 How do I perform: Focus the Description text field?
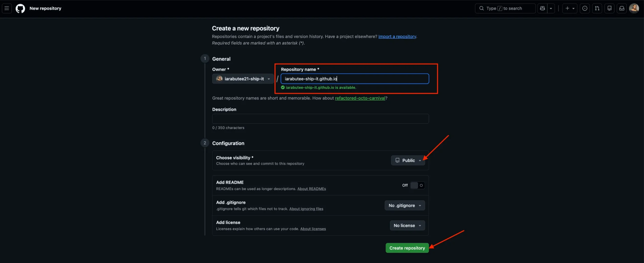[320, 119]
